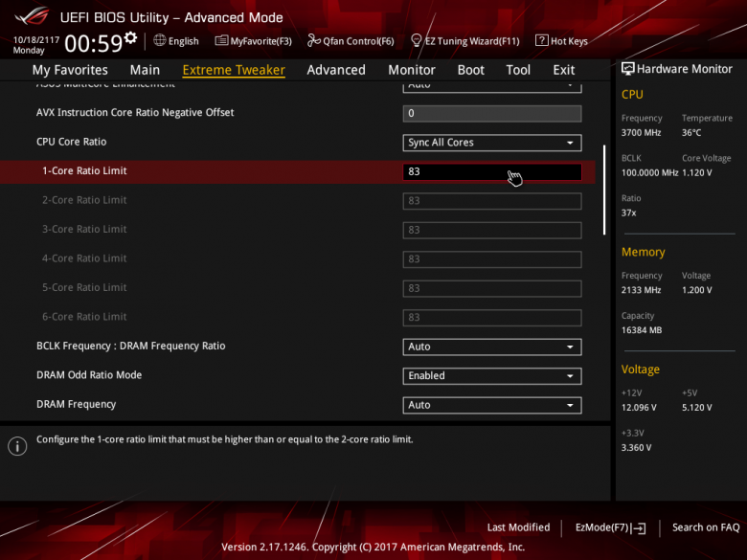Open the Boot tab
The height and width of the screenshot is (560, 747).
[470, 70]
